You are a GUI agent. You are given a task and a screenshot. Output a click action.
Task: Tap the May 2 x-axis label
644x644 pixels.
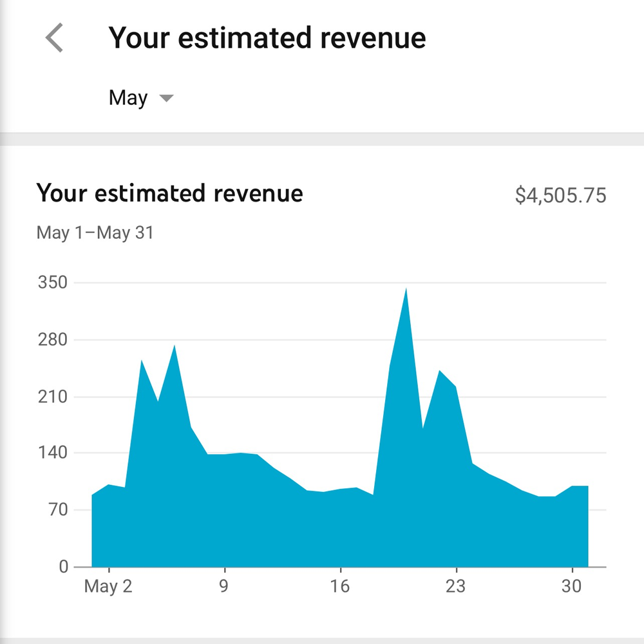pyautogui.click(x=108, y=587)
